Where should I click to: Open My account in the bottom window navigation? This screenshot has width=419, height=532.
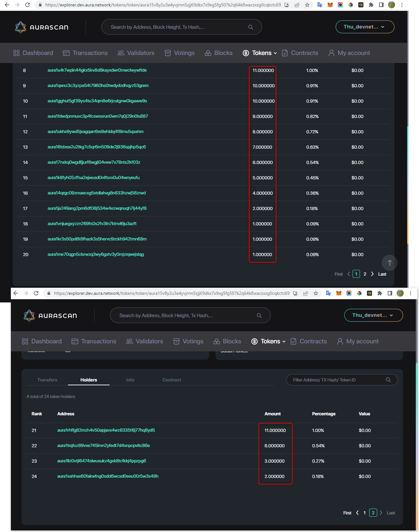[x=358, y=341]
